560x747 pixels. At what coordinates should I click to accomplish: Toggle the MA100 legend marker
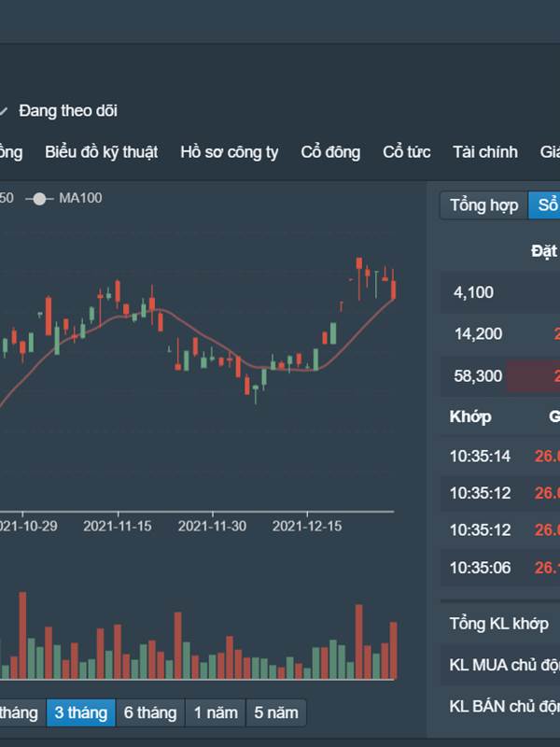[x=39, y=198]
